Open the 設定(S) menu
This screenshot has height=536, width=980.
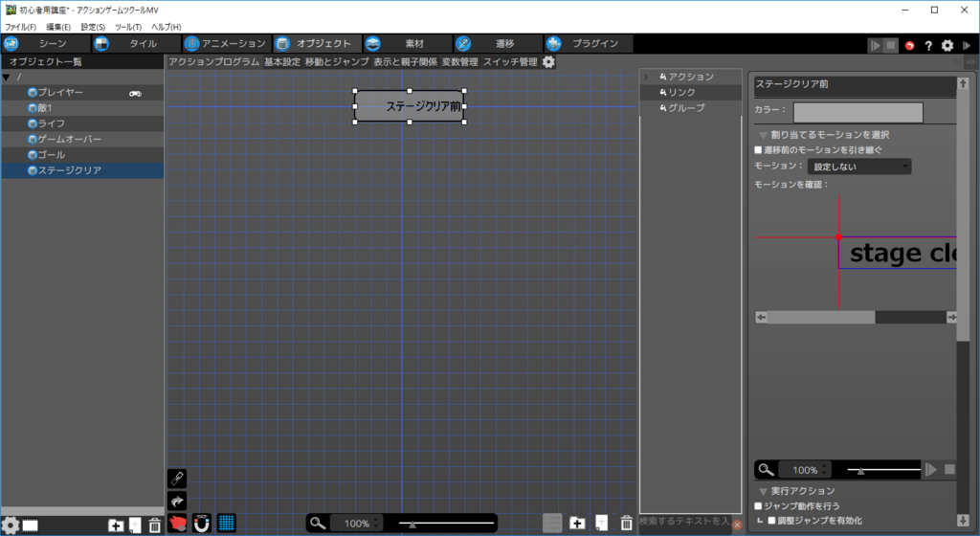pyautogui.click(x=93, y=27)
